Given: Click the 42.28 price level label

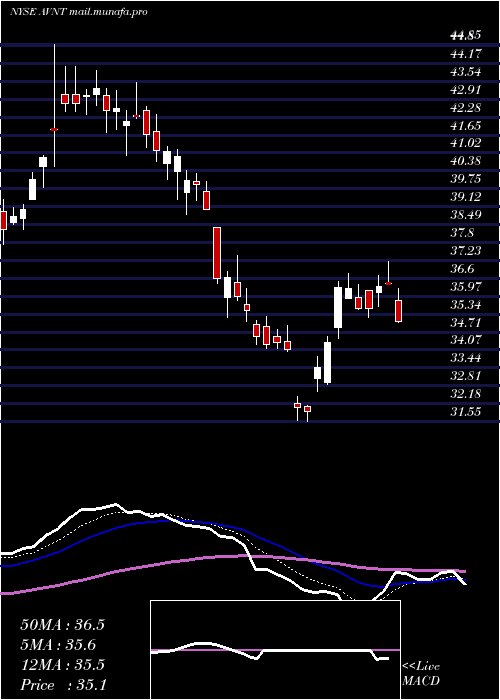Looking at the screenshot, I should [466, 108].
